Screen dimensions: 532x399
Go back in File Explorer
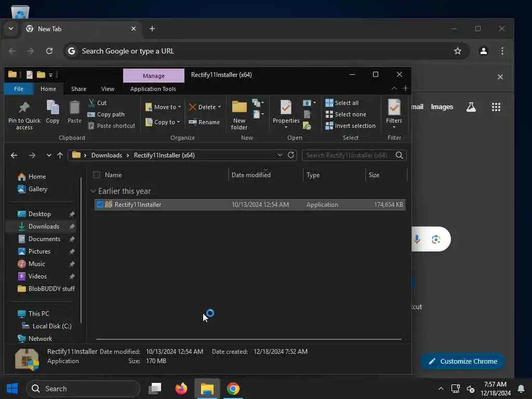point(14,155)
